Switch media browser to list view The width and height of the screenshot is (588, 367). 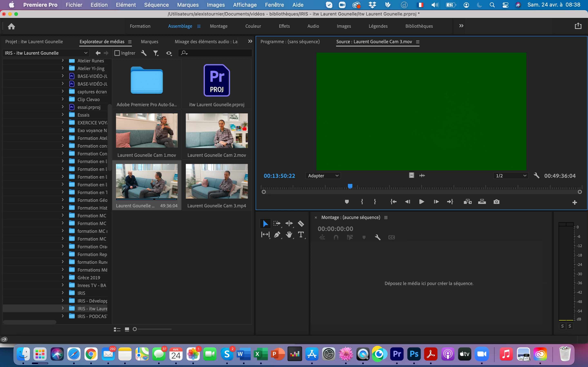click(117, 329)
